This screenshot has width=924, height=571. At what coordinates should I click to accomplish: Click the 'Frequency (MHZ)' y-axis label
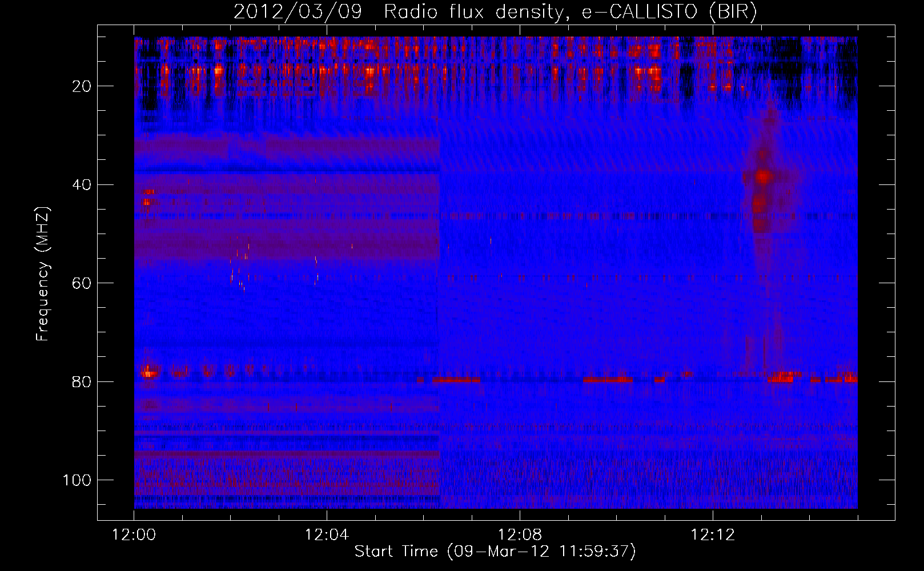click(43, 274)
